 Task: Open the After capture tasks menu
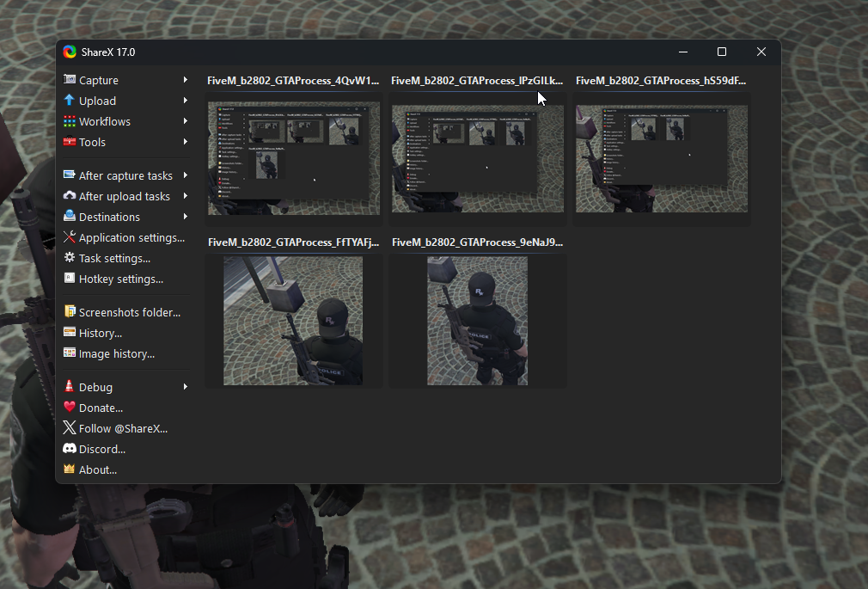[x=125, y=175]
